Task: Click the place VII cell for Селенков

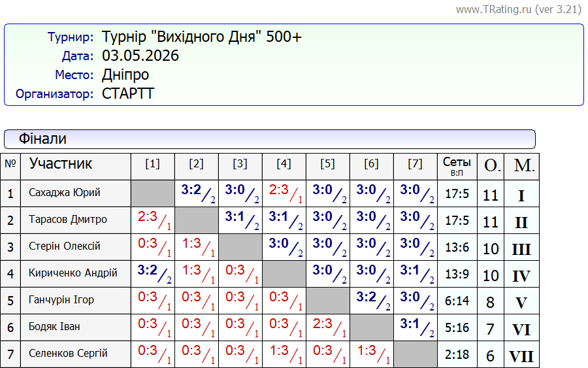Action: pyautogui.click(x=521, y=354)
